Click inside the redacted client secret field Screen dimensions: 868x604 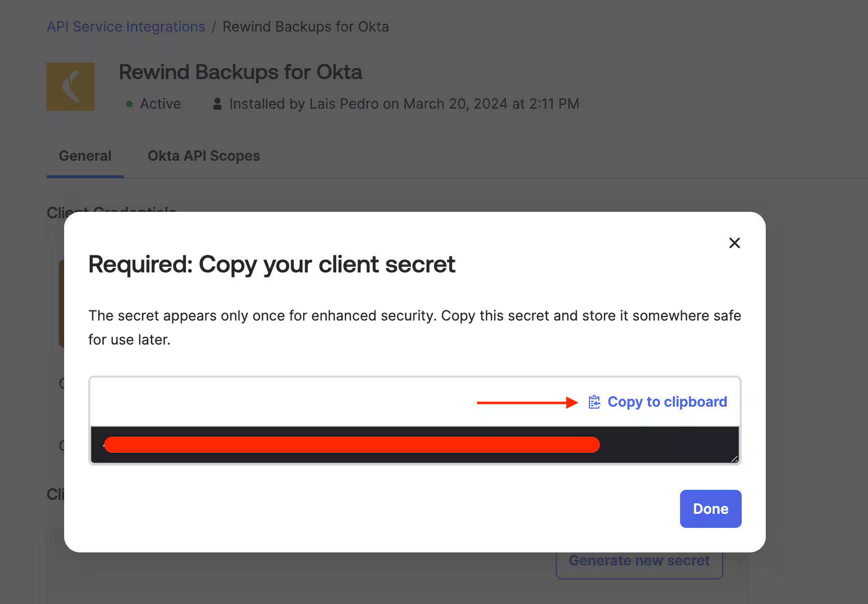[x=415, y=445]
